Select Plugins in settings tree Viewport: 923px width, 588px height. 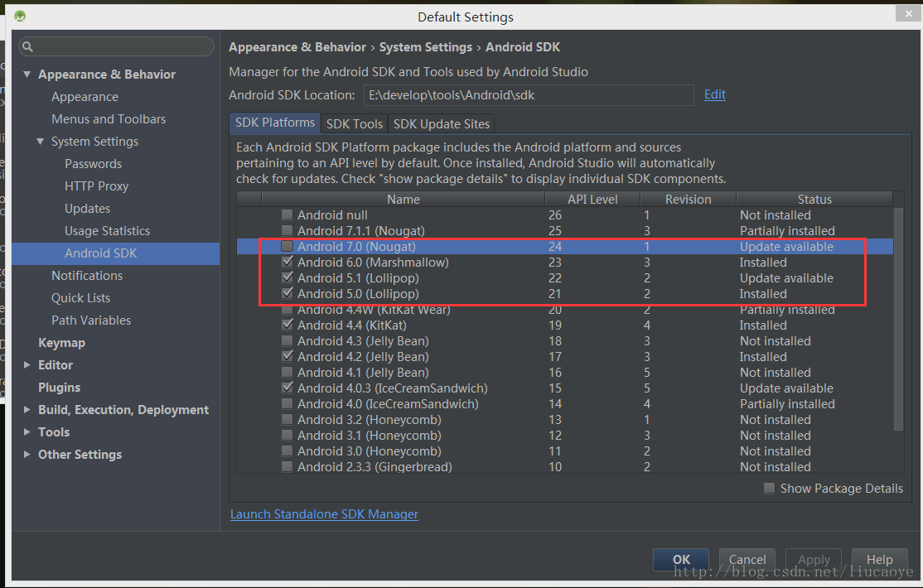59,388
